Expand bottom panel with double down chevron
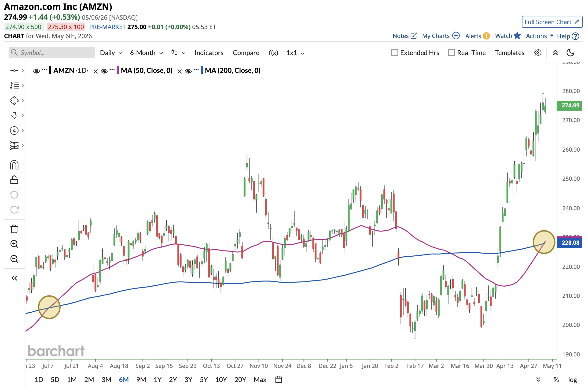Image resolution: width=588 pixels, height=389 pixels. point(538,380)
